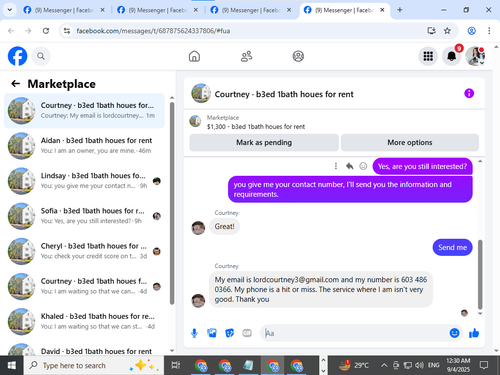Open the Sofia conversation
The width and height of the screenshot is (500, 375).
[84, 216]
